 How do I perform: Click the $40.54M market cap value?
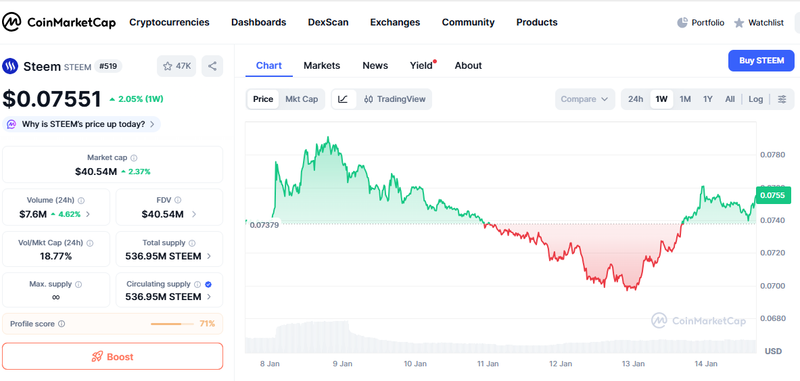coord(96,172)
